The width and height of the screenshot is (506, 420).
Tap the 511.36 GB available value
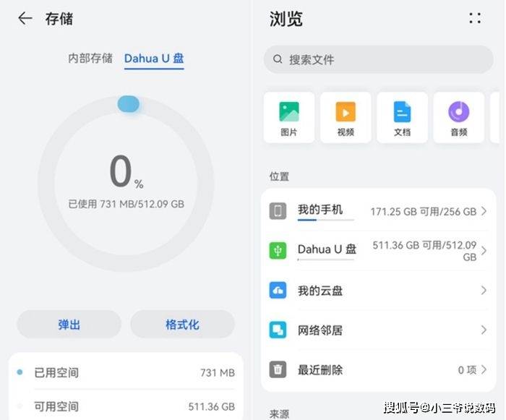212,406
